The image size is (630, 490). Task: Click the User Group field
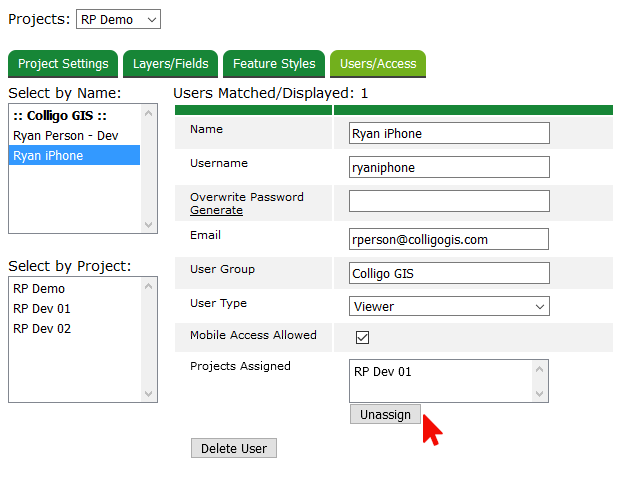pyautogui.click(x=449, y=273)
